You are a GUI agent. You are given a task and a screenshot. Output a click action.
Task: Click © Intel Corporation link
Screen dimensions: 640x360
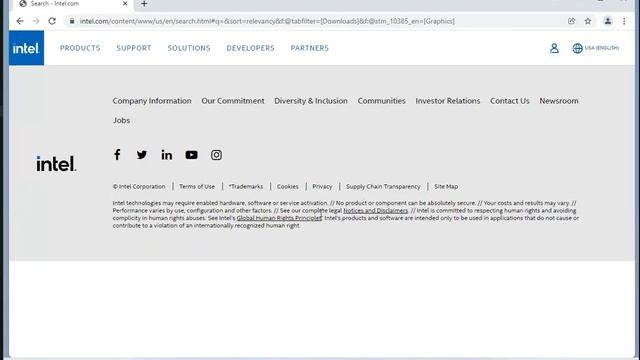(139, 187)
